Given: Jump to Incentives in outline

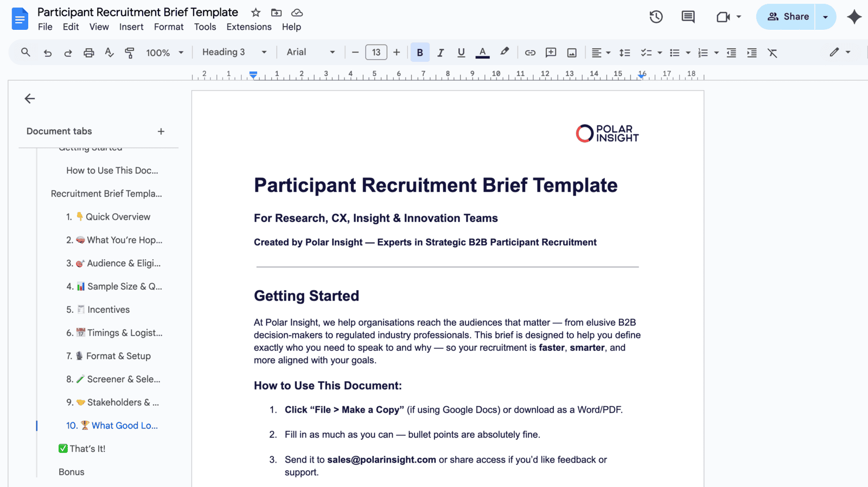Looking at the screenshot, I should coord(98,310).
